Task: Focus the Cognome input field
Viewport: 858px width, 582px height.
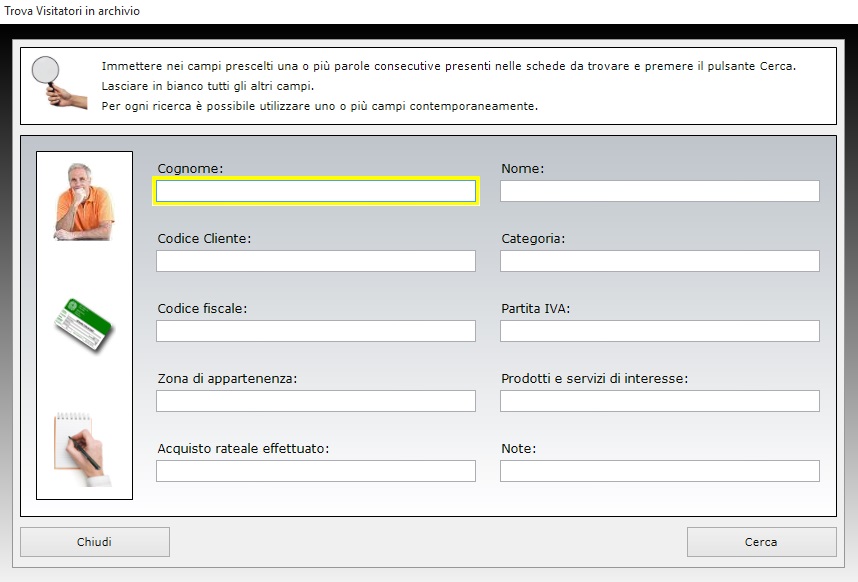Action: click(x=316, y=191)
